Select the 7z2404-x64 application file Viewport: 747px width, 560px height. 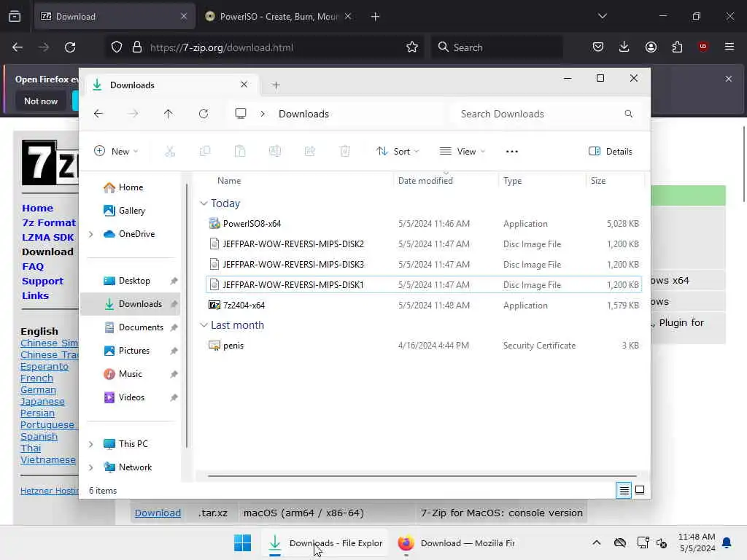pos(424,306)
